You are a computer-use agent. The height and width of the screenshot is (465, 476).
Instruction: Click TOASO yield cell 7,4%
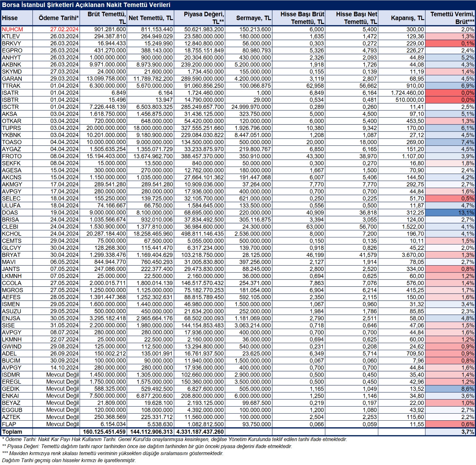tap(450, 142)
